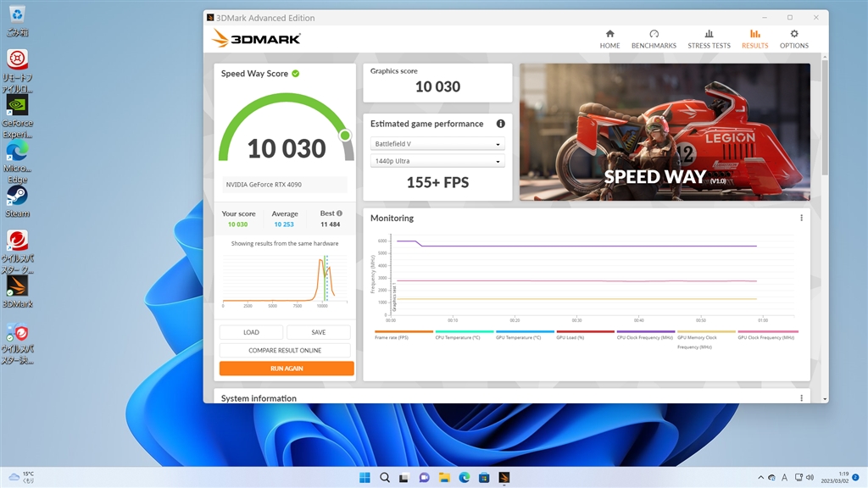The width and height of the screenshot is (868, 488).
Task: Toggle the GPU Memory Clock Frequency legend item
Action: 706,340
